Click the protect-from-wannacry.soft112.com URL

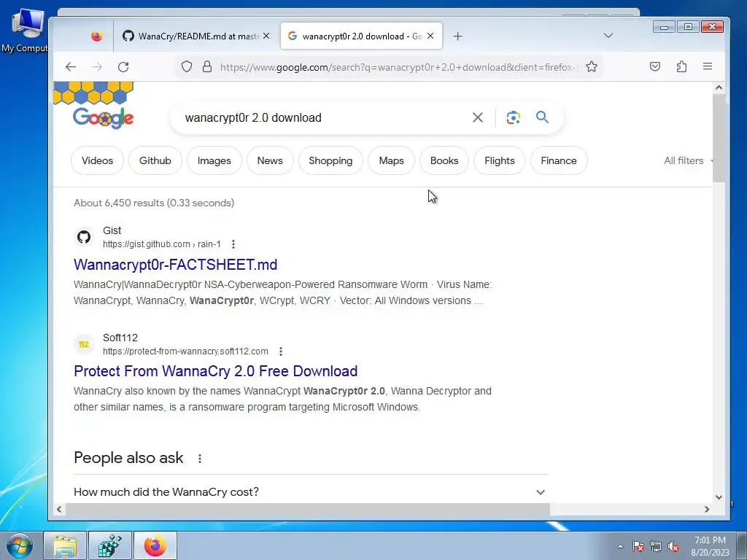click(185, 351)
